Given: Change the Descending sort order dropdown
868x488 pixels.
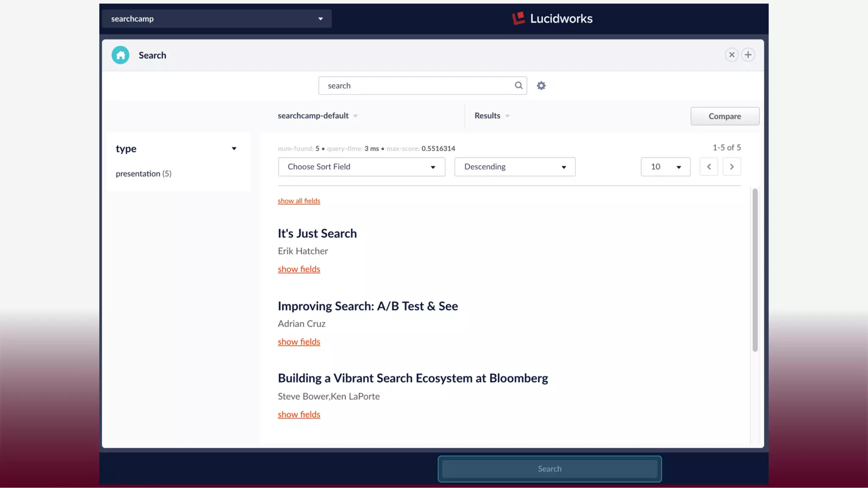Looking at the screenshot, I should click(x=515, y=167).
